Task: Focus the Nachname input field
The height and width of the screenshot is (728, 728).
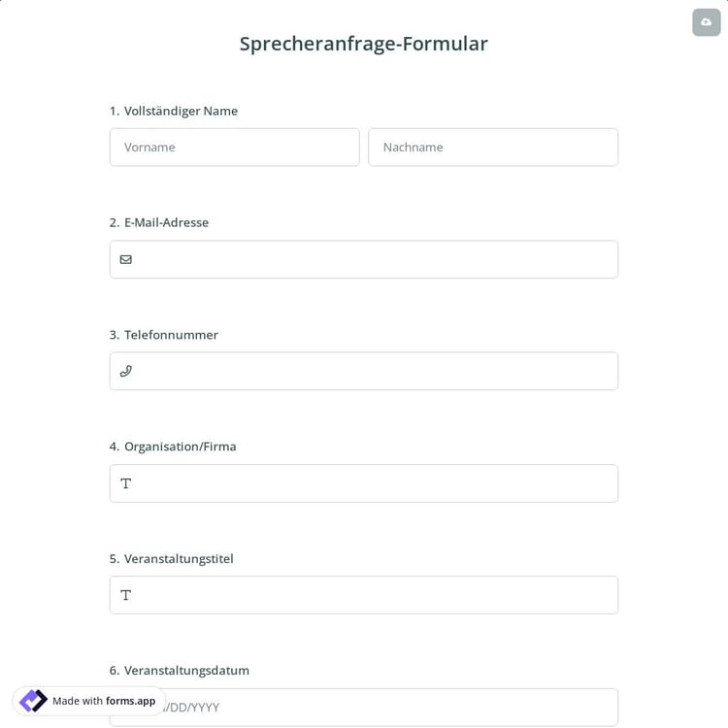Action: 493,148
